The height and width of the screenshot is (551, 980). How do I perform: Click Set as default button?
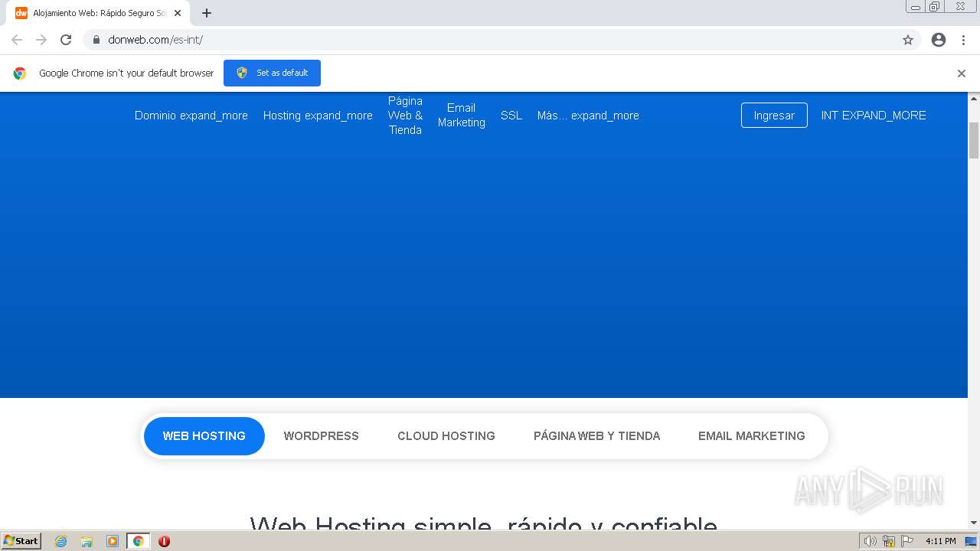[x=272, y=73]
